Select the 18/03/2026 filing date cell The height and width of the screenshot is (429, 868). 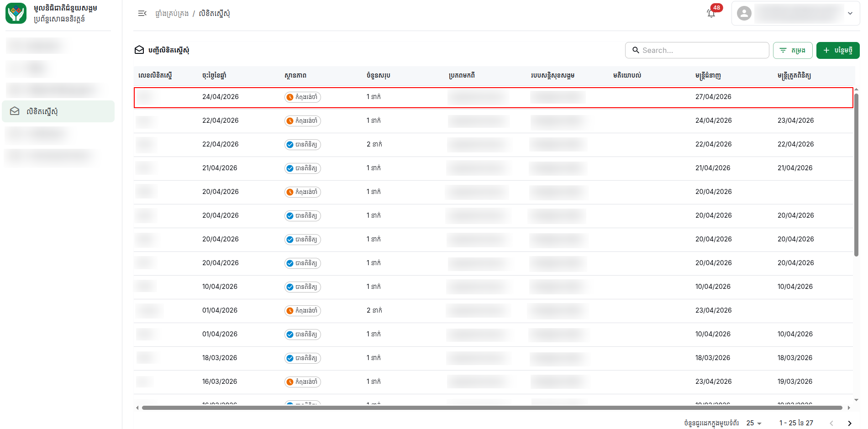click(x=220, y=358)
